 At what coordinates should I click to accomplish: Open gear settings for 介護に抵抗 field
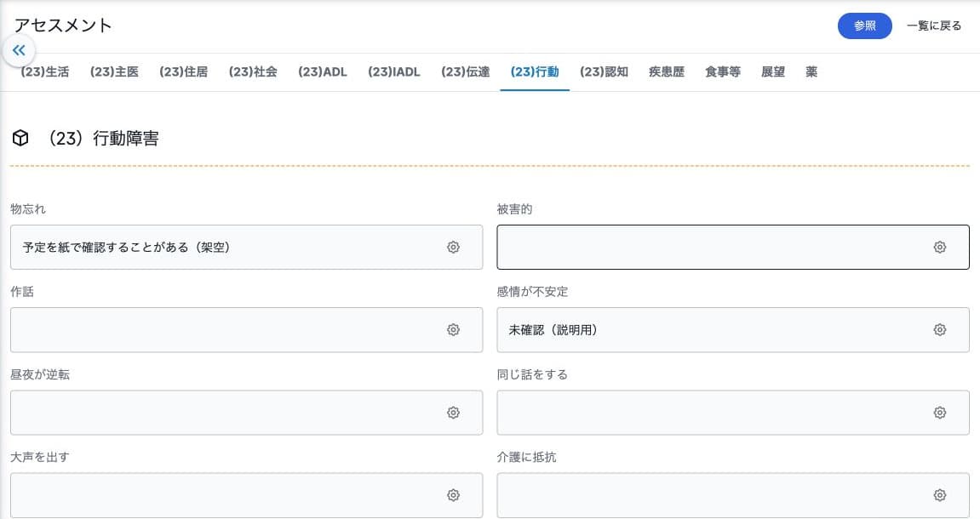click(x=939, y=495)
